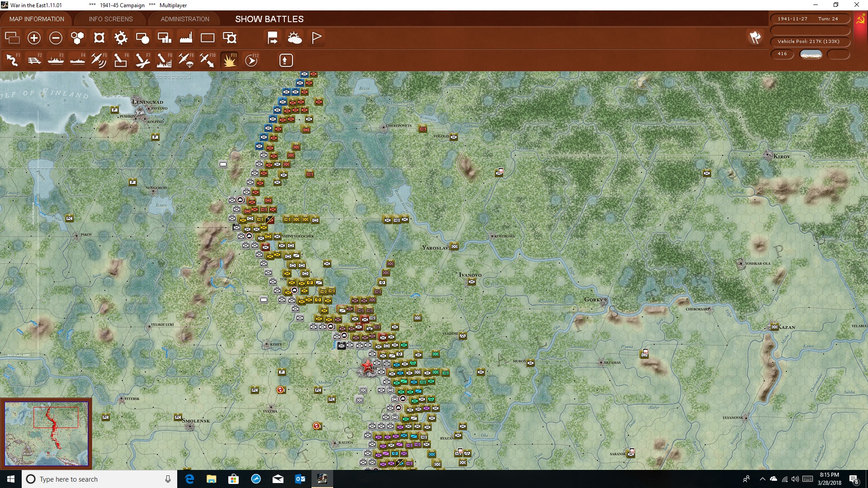
Task: Toggle Show Battles F11 explosion icon
Action: coord(229,60)
